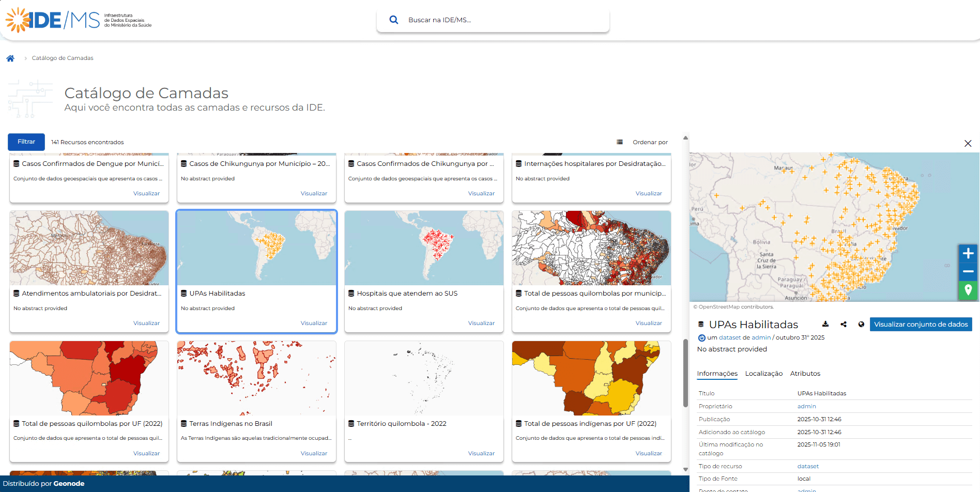Image resolution: width=980 pixels, height=492 pixels.
Task: Click the search magnifier icon
Action: click(x=393, y=20)
